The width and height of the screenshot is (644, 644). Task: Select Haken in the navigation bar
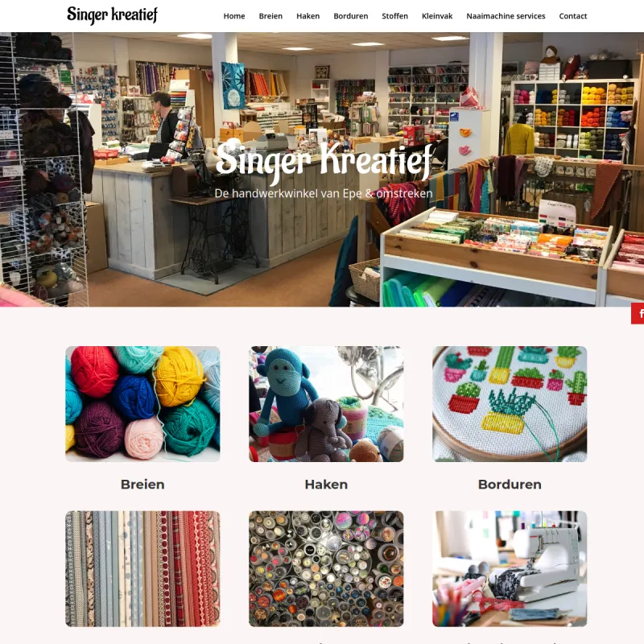(x=308, y=16)
